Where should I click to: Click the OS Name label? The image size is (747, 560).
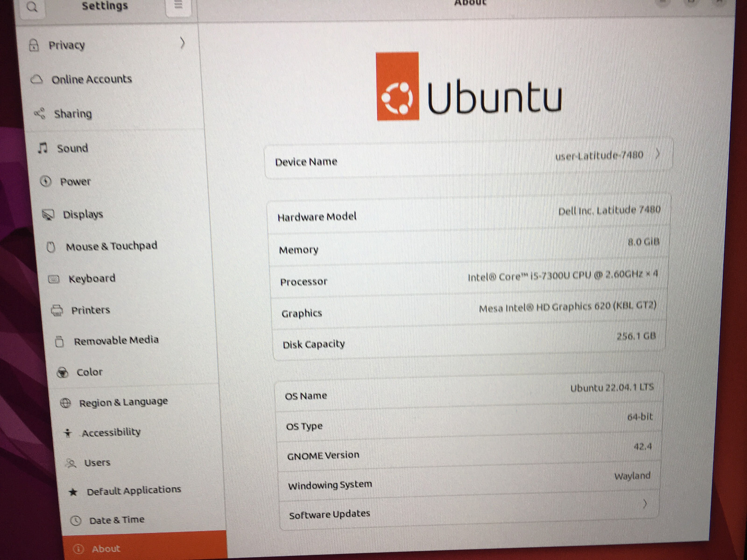[x=306, y=396]
